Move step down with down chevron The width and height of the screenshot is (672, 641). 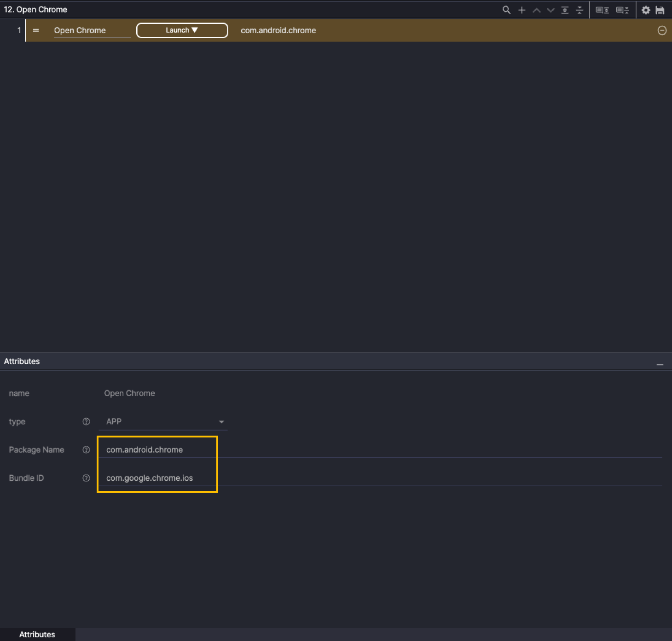pos(550,10)
